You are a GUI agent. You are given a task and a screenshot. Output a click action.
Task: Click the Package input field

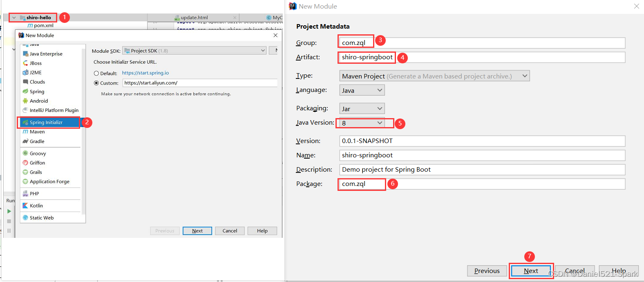point(482,184)
